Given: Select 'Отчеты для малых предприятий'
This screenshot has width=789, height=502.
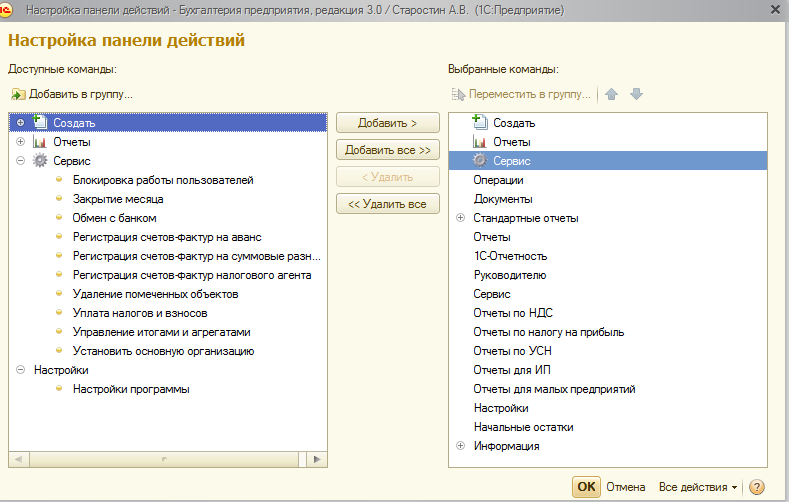Looking at the screenshot, I should coord(554,389).
